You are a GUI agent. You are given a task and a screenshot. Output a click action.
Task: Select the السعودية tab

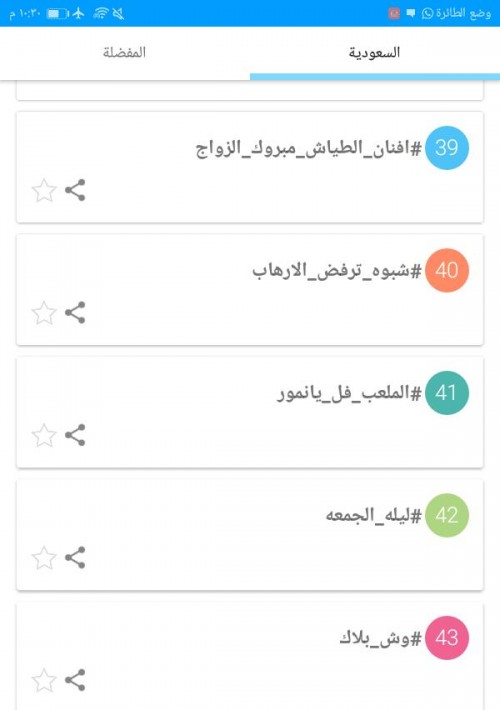click(x=375, y=53)
